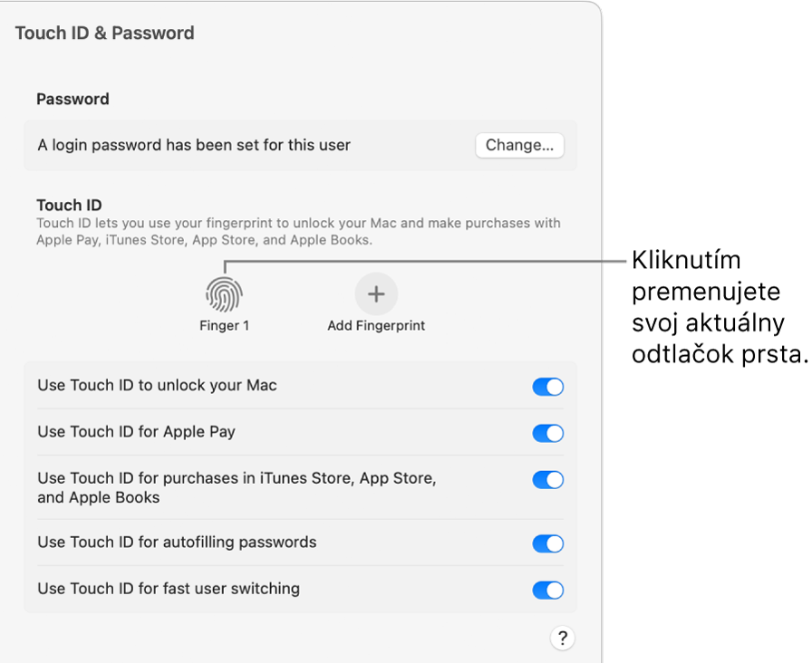The height and width of the screenshot is (663, 812).
Task: Disable Touch ID for fast user switching
Action: [x=547, y=590]
